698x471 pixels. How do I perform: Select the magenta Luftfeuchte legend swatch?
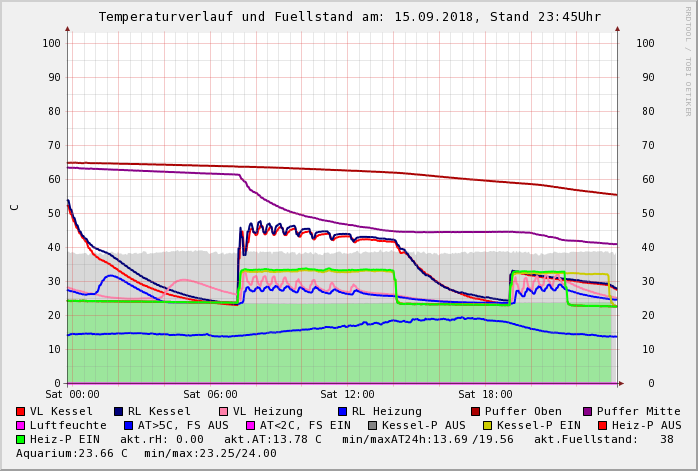coord(21,425)
